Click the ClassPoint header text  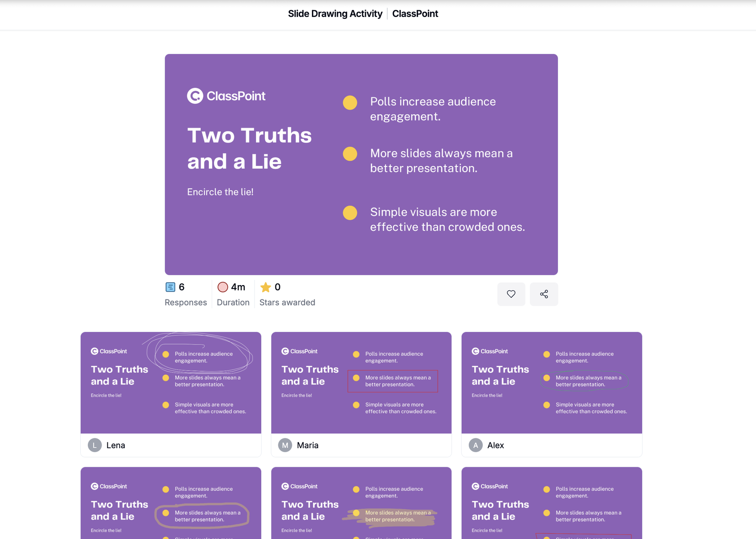[x=415, y=14]
